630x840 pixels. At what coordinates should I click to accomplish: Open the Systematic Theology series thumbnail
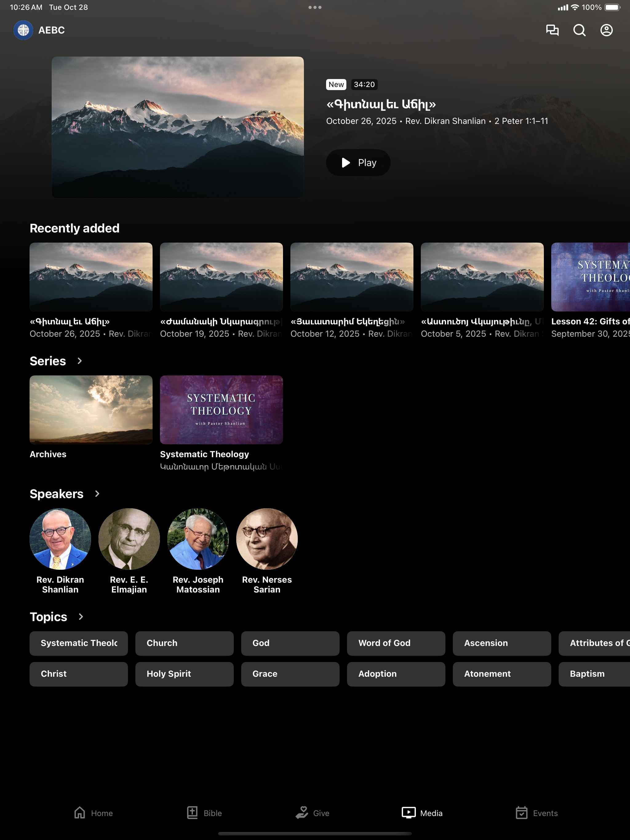point(221,410)
